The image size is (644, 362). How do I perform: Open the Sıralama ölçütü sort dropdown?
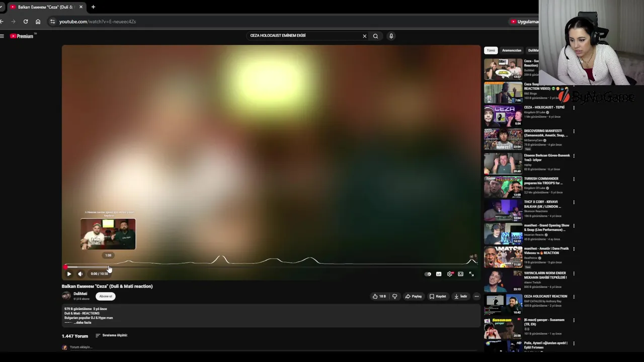(x=111, y=335)
